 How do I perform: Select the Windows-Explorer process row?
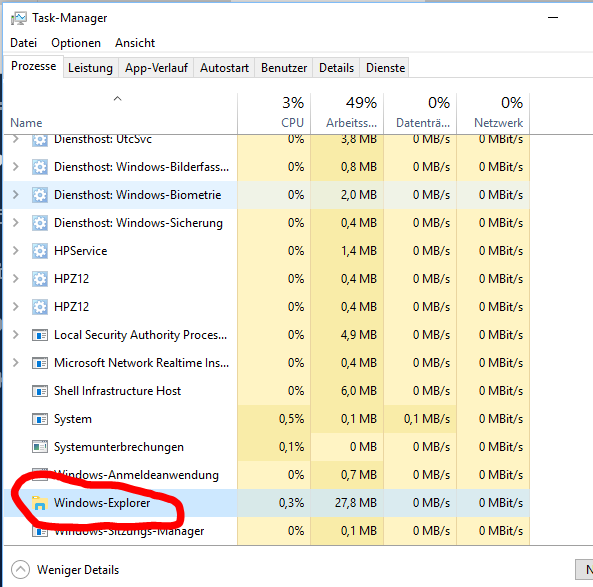[x=267, y=503]
